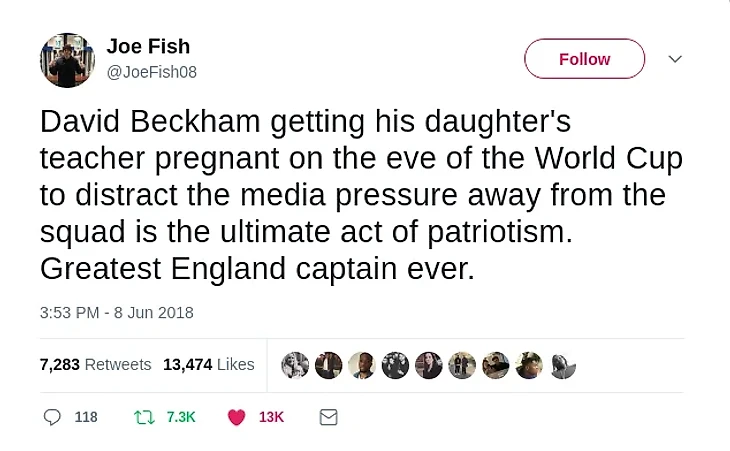Click the envelope direct message icon
730x451 pixels.
(x=328, y=417)
